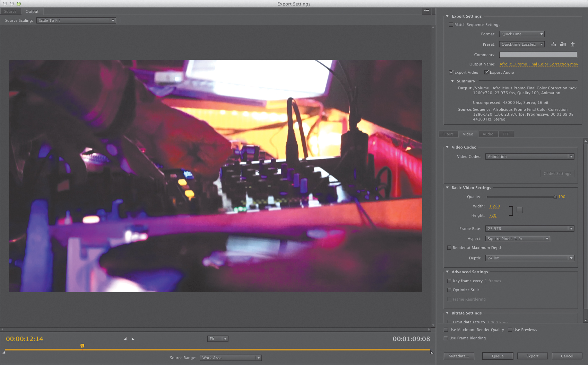This screenshot has height=365, width=588.
Task: Click the timeline end out-point handle
Action: (432, 352)
